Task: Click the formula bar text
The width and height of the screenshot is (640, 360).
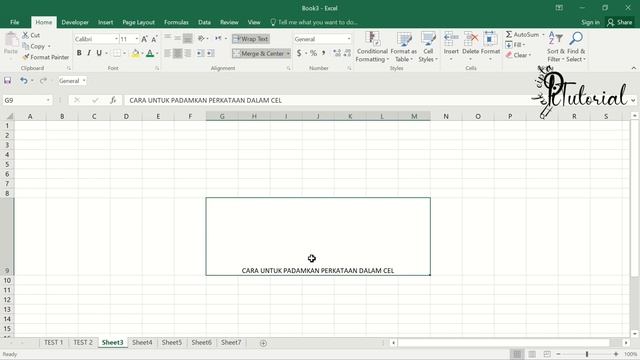Action: 205,100
